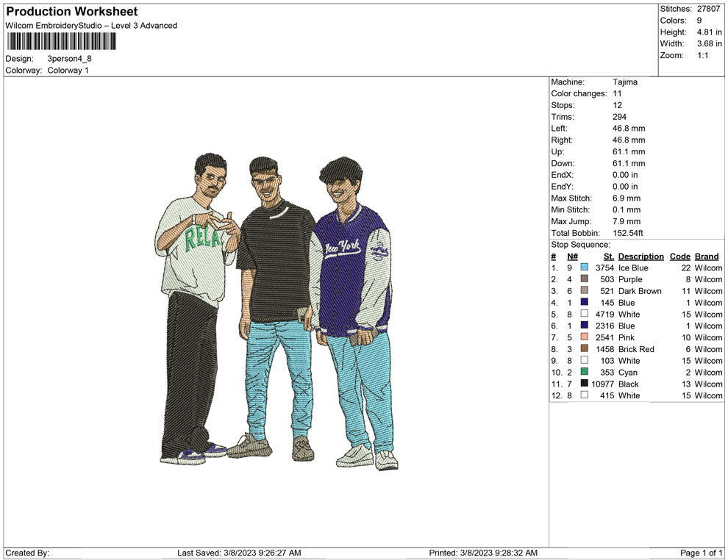The image size is (728, 560).
Task: Select the Colorway 1 value
Action: [68, 71]
